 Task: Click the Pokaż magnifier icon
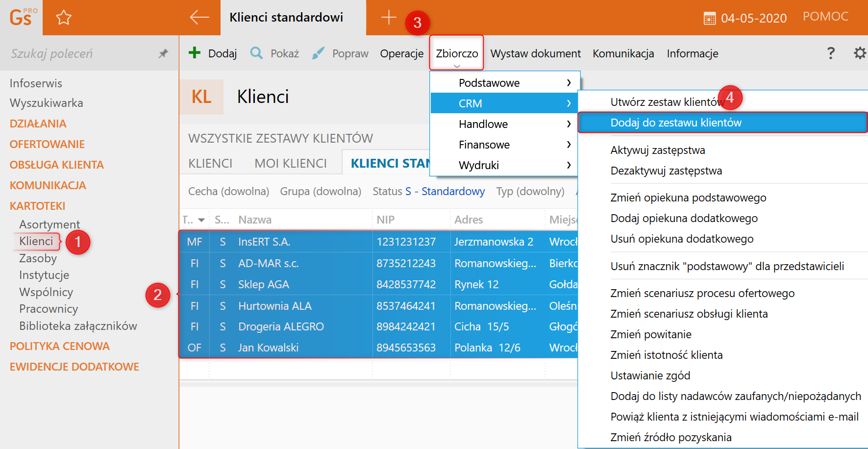256,52
